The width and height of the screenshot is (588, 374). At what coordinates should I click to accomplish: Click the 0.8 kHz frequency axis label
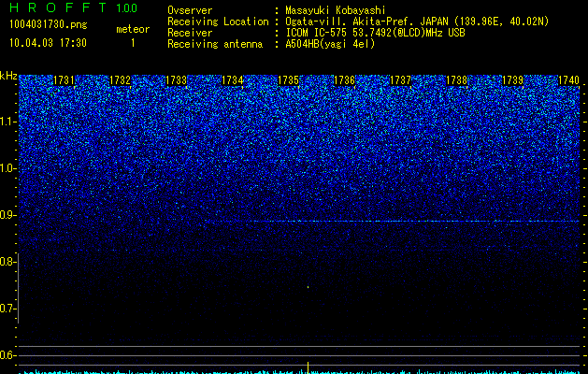(x=8, y=262)
